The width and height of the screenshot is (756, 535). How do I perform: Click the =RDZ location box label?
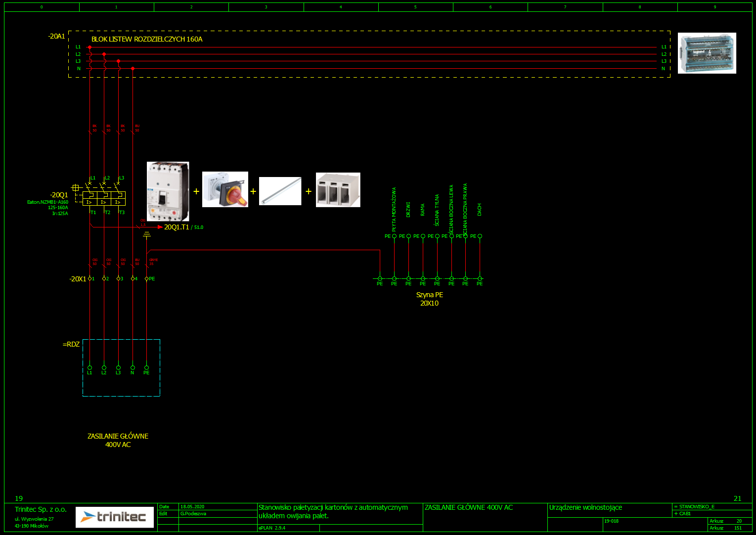pyautogui.click(x=71, y=344)
